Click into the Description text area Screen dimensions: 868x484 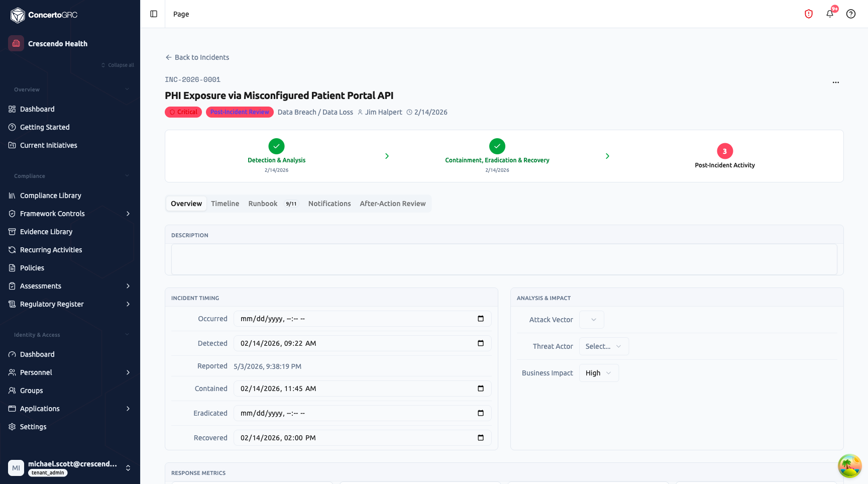pos(504,259)
